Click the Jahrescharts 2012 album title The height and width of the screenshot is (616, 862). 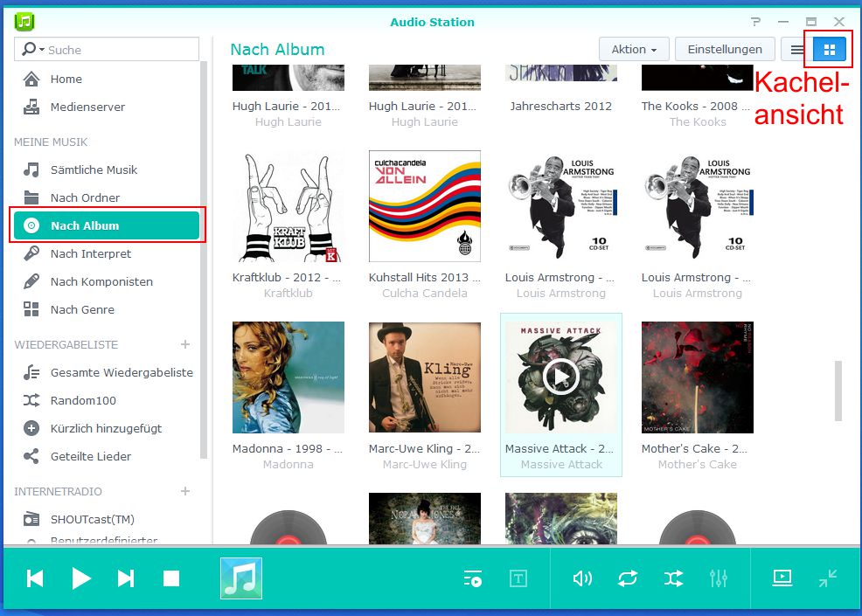click(x=560, y=106)
